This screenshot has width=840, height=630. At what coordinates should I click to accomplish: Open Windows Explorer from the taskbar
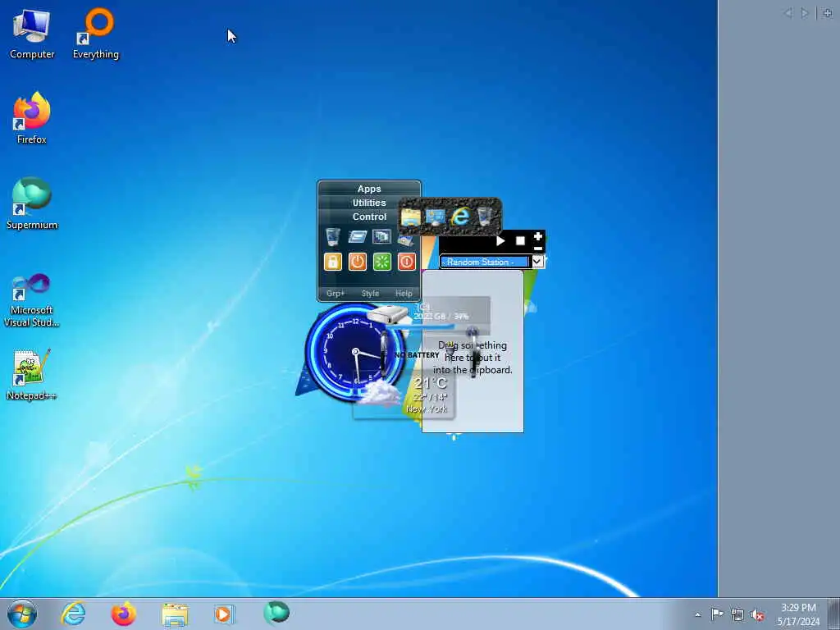point(175,614)
